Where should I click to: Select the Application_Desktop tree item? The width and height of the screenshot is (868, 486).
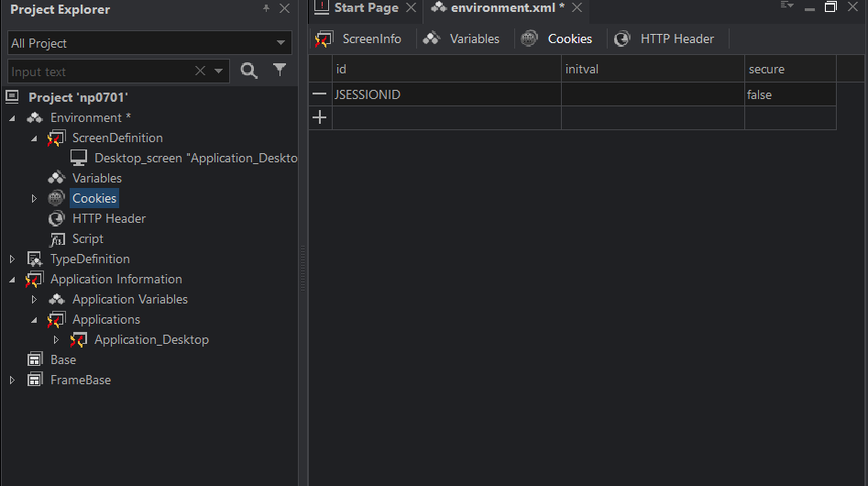(151, 340)
